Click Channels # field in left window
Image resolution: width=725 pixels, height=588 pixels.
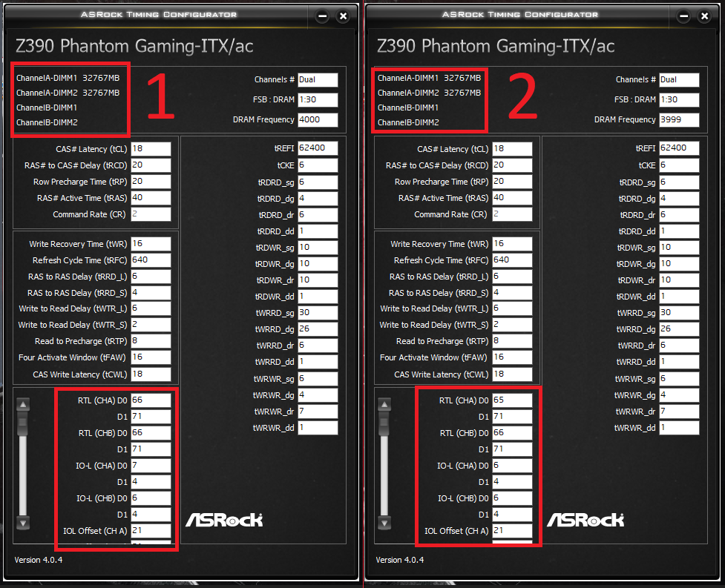318,79
